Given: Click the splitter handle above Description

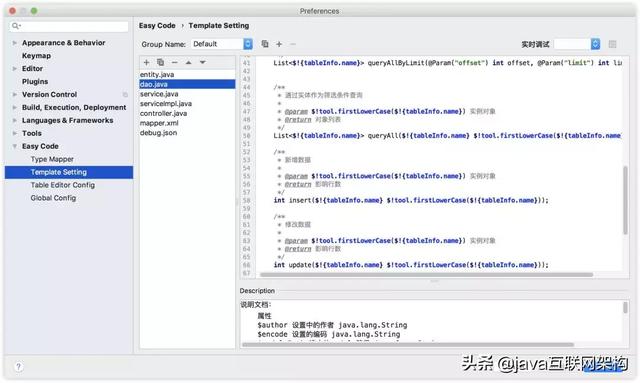Looking at the screenshot, I should tap(434, 281).
